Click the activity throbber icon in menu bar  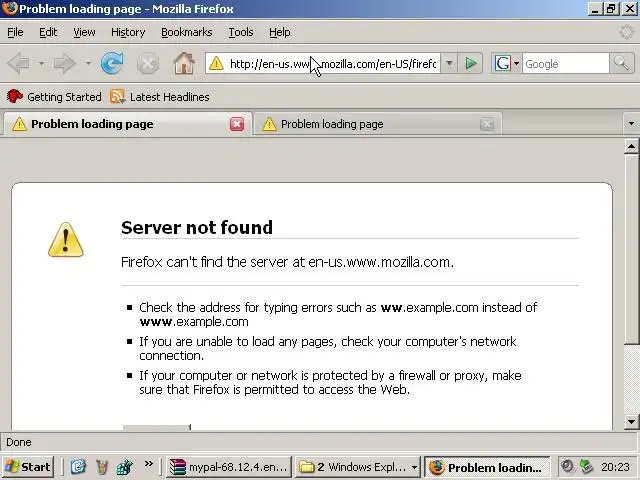click(626, 32)
